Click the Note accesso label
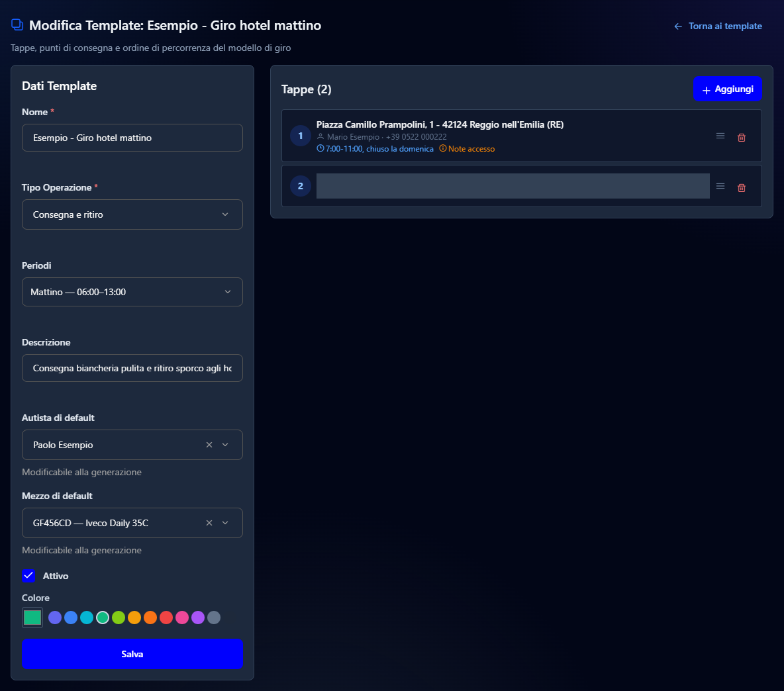The height and width of the screenshot is (691, 784). (471, 149)
